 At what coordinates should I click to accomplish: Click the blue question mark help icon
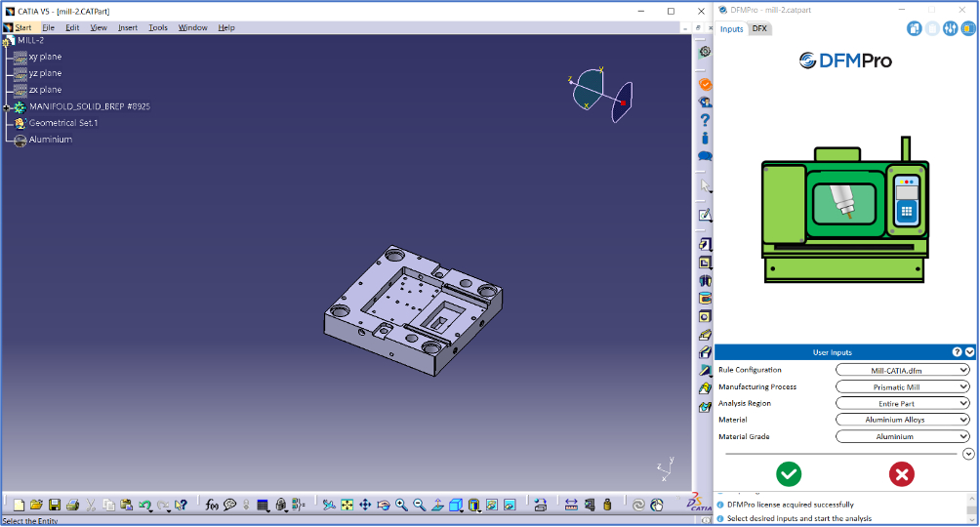[x=705, y=120]
